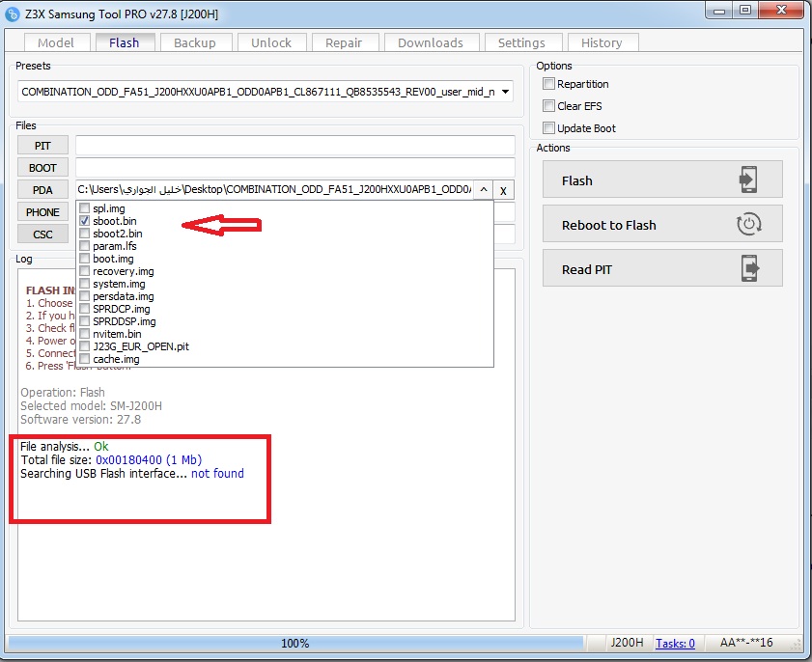Enable the Repartition option
The image size is (812, 662).
pos(549,83)
